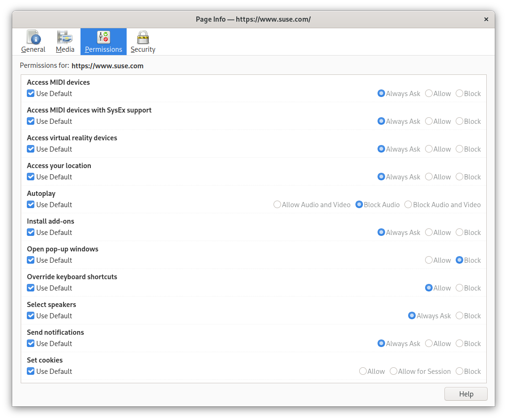This screenshot has height=420, width=507.
Task: Disable Use Default for Send notifications
Action: point(31,344)
